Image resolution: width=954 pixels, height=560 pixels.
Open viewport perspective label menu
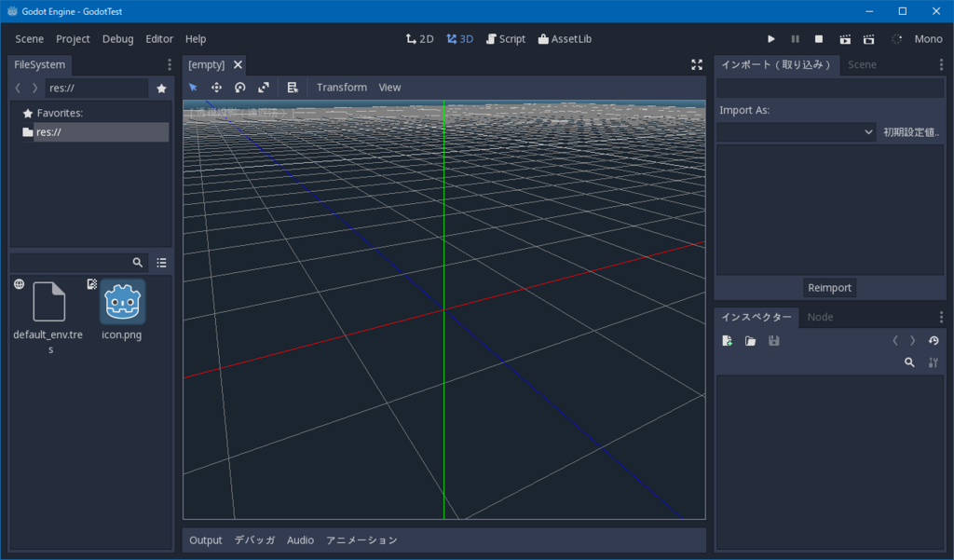tap(241, 113)
